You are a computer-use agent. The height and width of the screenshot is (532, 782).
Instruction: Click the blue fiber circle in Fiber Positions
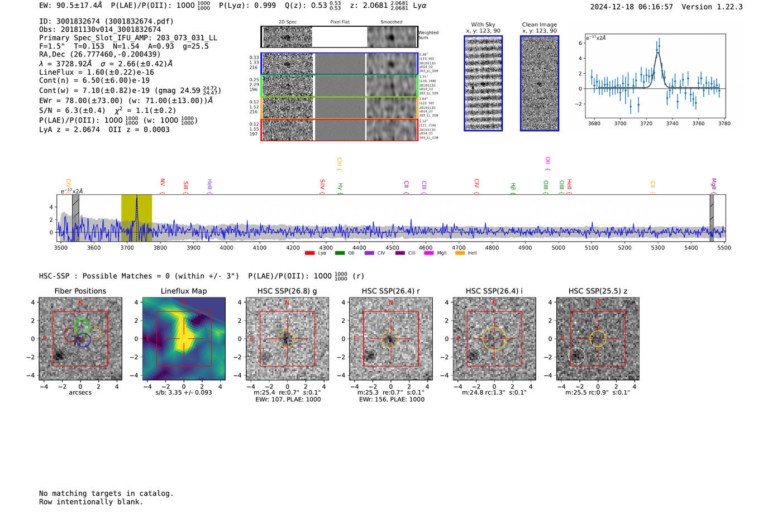[84, 340]
